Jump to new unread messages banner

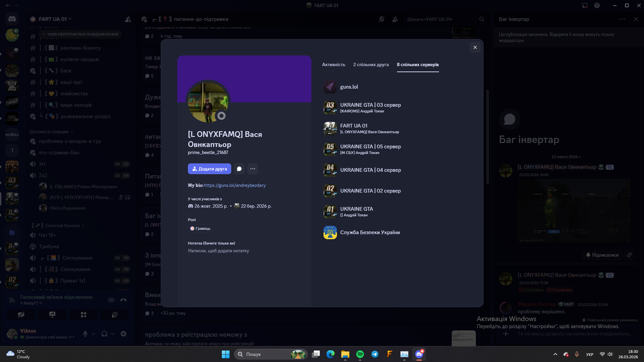click(x=81, y=34)
